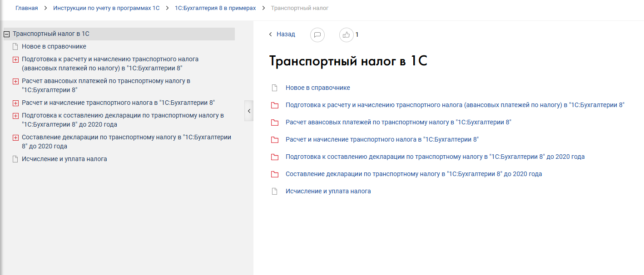The height and width of the screenshot is (275, 644).
Task: Hide the sidebar using the collapse arrow
Action: coord(249,111)
